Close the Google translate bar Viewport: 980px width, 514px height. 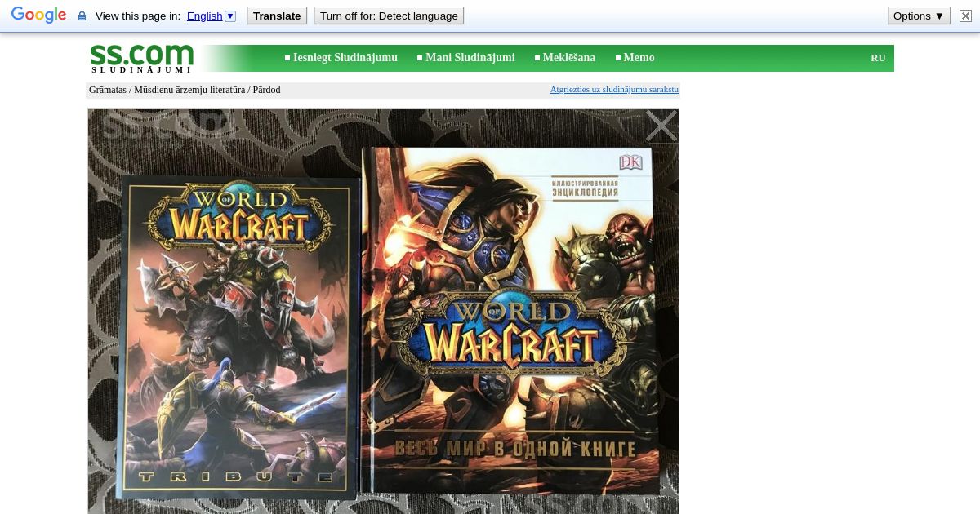[x=965, y=16]
